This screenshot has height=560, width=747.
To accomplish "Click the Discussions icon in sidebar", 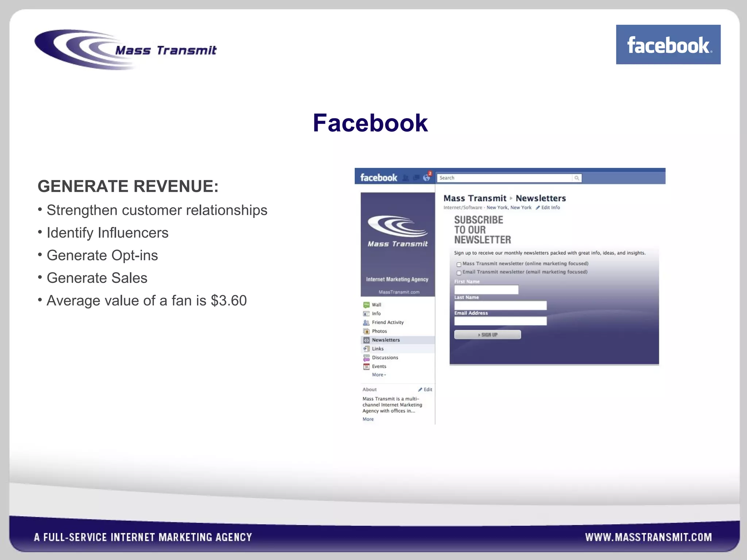I will [x=366, y=358].
